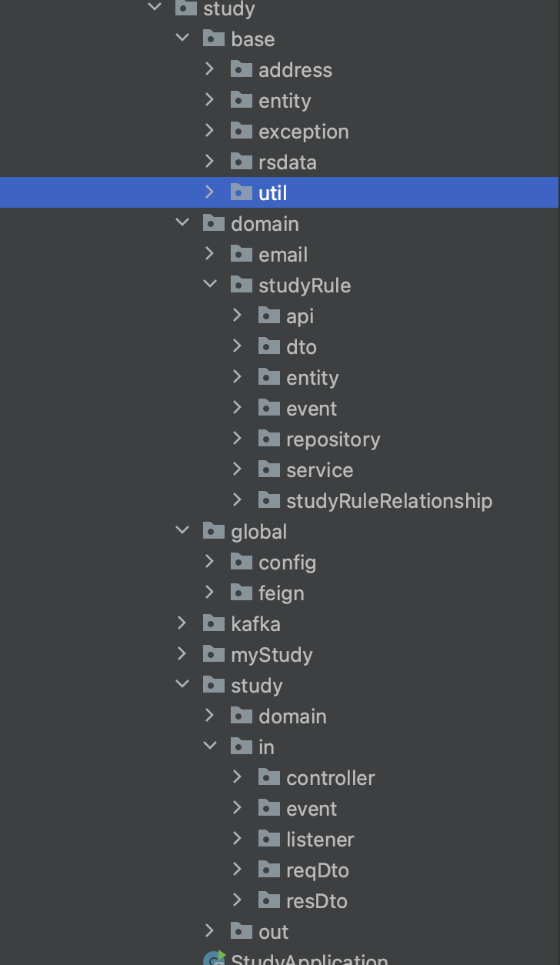Click the studyRuleRelationship folder icon
This screenshot has width=560, height=965.
[x=268, y=499]
